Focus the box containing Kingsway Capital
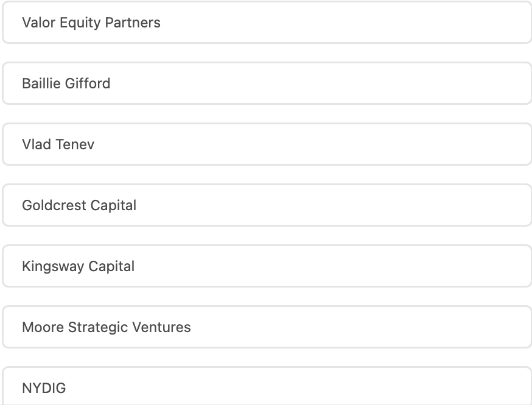The width and height of the screenshot is (532, 407). coord(365,266)
